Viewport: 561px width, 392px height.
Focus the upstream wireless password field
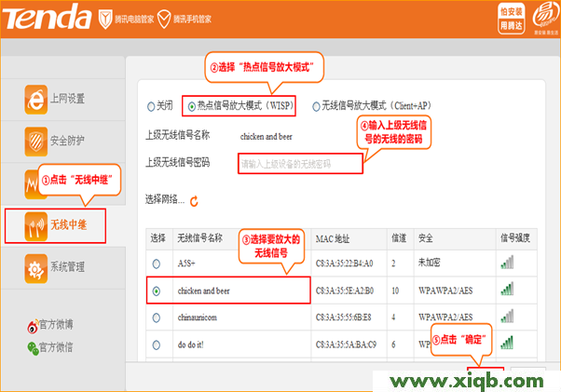300,164
